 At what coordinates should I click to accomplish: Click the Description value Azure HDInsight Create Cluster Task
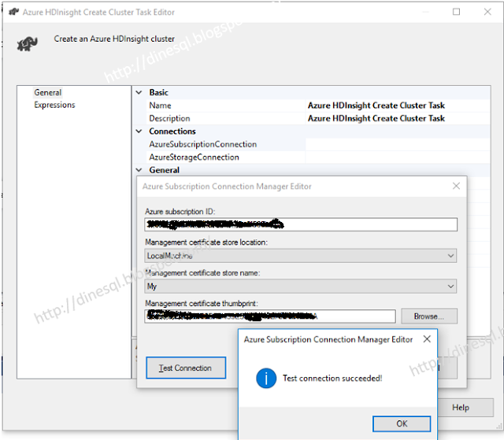coord(376,119)
